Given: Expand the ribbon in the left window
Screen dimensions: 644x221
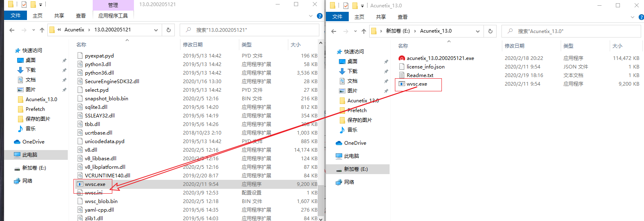Looking at the screenshot, I should pyautogui.click(x=311, y=16).
